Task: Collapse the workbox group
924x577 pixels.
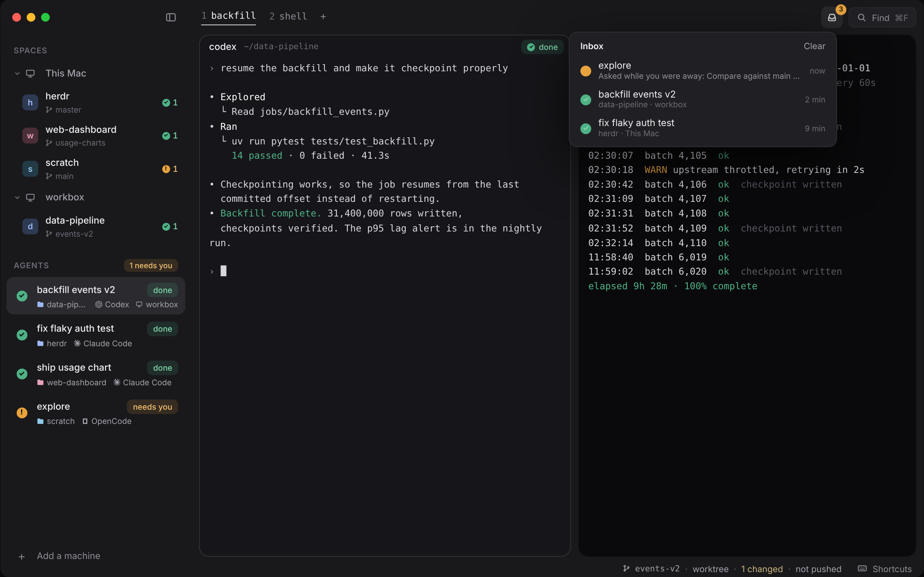Action: tap(17, 197)
